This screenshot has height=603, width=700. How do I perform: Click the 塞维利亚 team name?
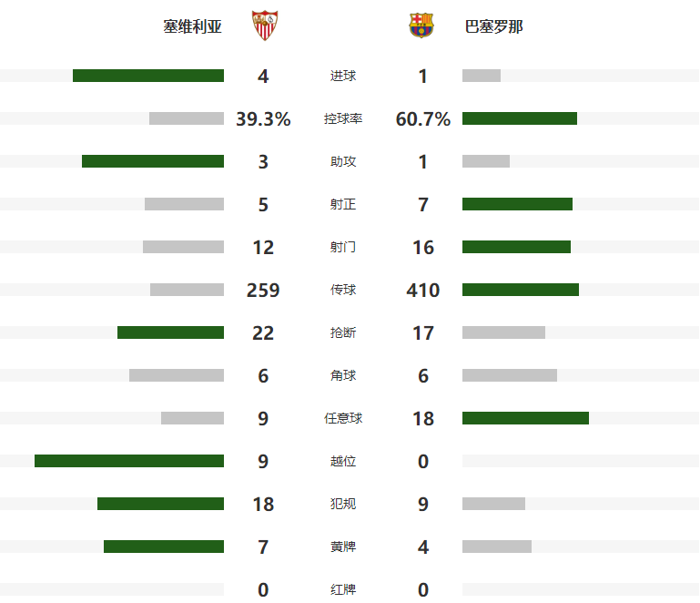(x=192, y=26)
